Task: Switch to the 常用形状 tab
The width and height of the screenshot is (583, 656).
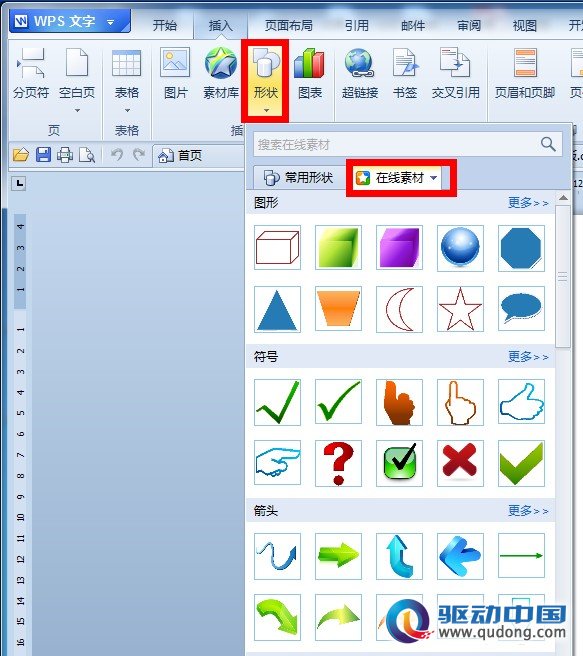Action: coord(299,178)
